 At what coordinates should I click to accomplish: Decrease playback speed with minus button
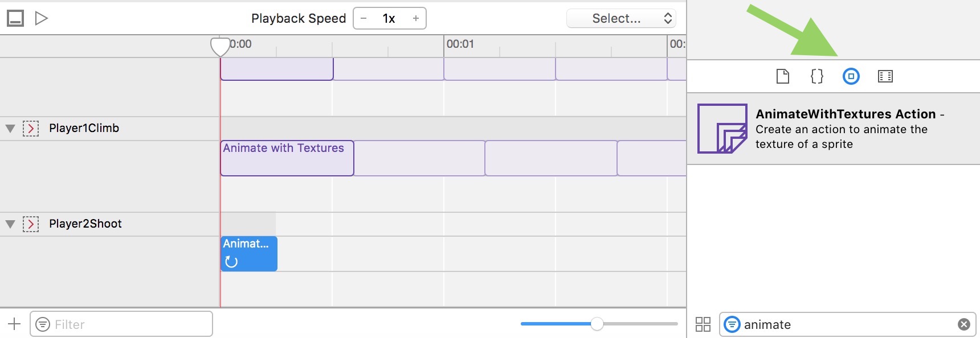pyautogui.click(x=364, y=18)
